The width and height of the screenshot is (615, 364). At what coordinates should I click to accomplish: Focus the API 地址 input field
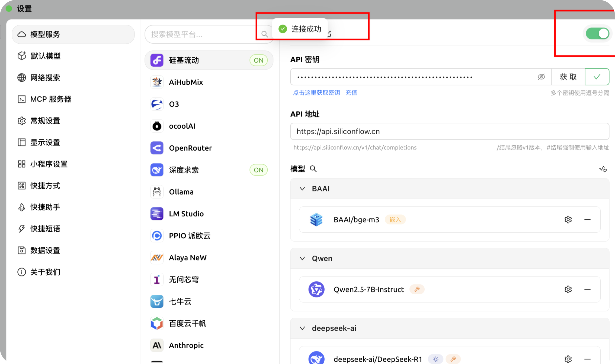click(x=449, y=131)
